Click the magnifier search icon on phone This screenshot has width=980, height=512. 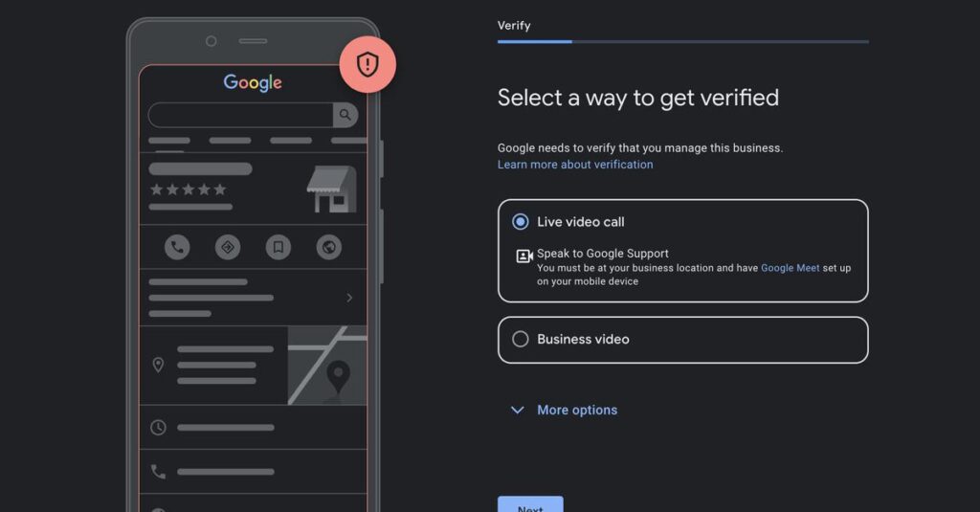(x=345, y=115)
